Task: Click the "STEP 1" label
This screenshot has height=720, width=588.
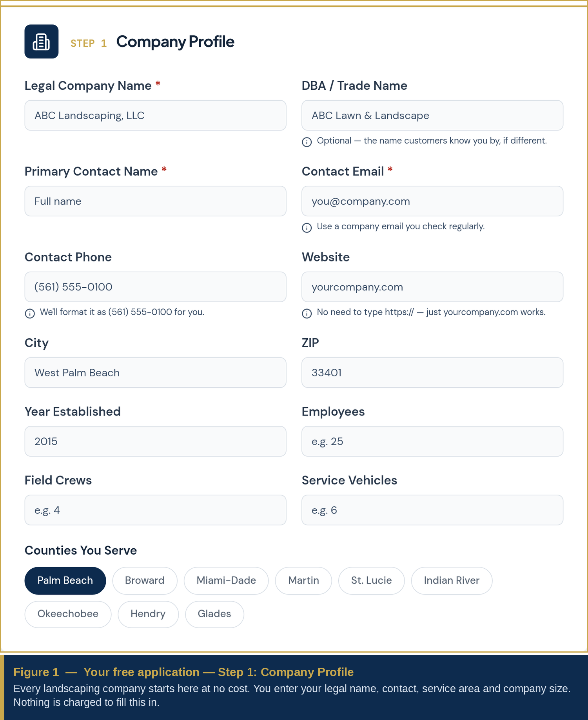Action: 89,43
